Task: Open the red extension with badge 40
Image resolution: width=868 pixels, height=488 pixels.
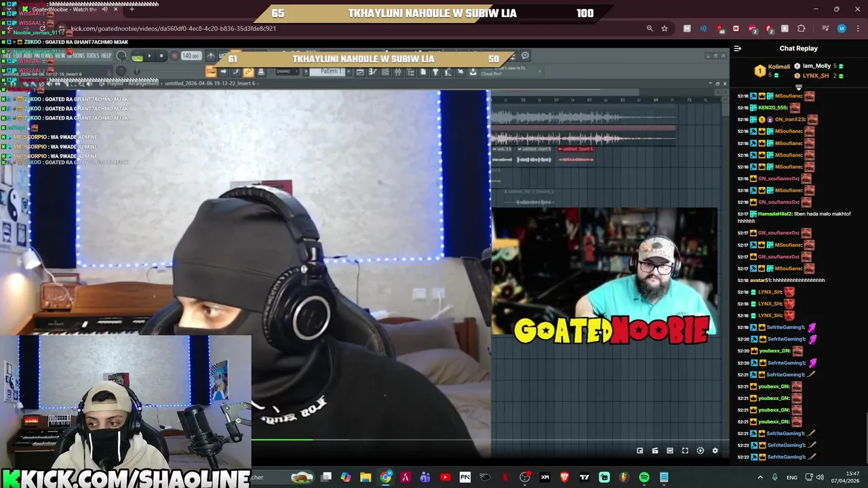Action: pyautogui.click(x=719, y=28)
